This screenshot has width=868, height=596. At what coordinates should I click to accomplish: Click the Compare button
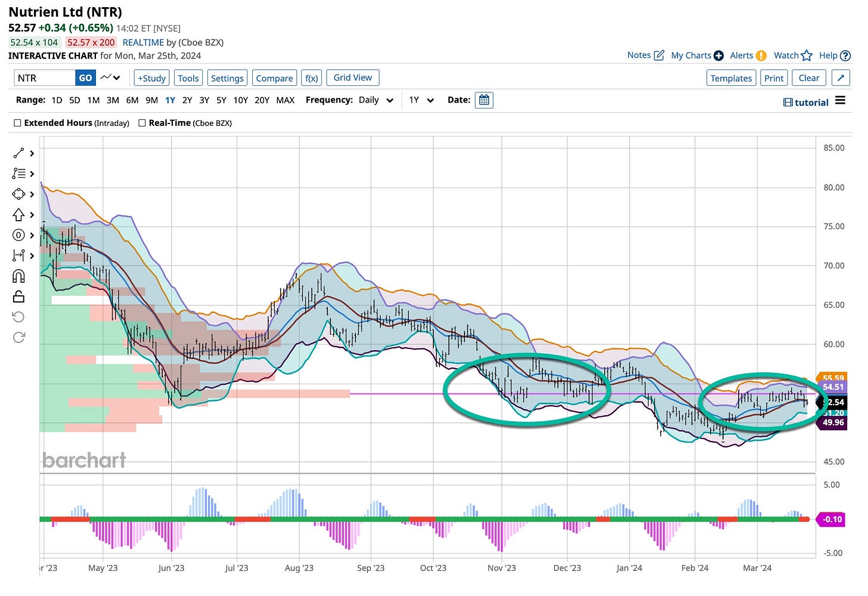click(x=274, y=78)
